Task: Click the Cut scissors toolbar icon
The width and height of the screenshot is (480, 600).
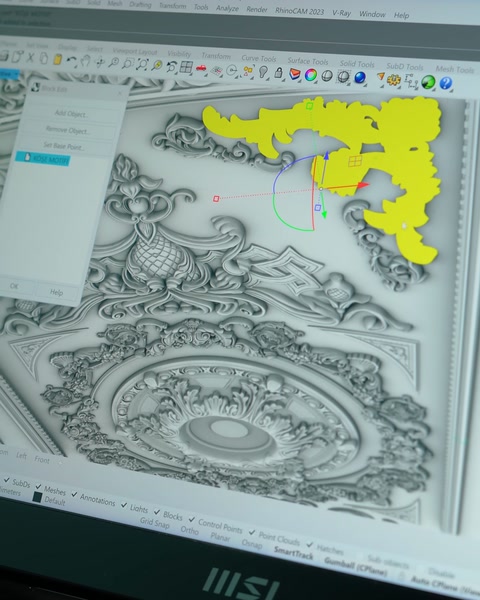Action: click(30, 58)
